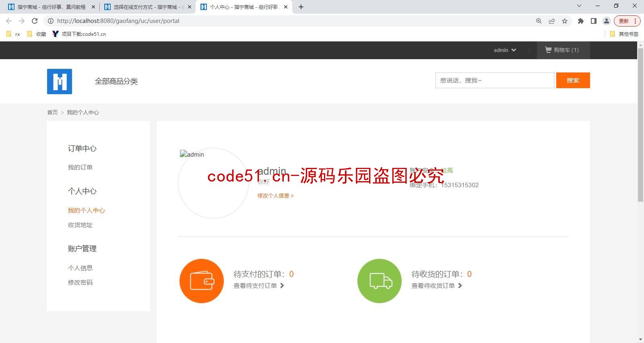
Task: Open the tab search chevron
Action: pyautogui.click(x=579, y=6)
